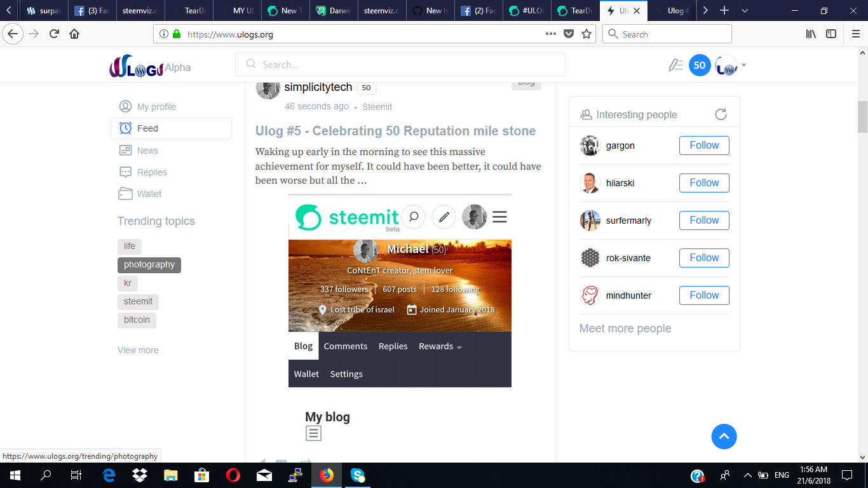Go to Replies in sidebar
Viewport: 868px width, 488px height.
tap(152, 172)
